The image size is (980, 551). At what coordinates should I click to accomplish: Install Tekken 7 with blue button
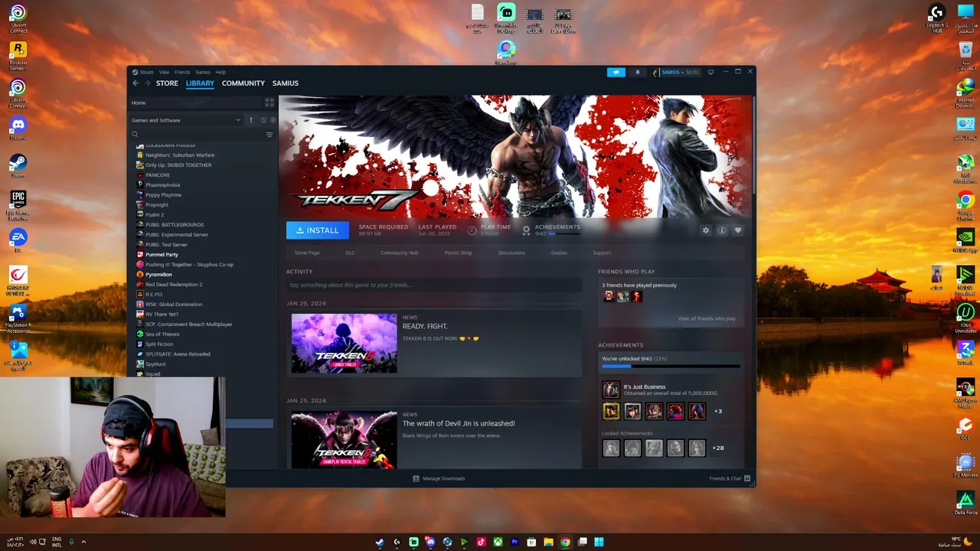coord(318,230)
